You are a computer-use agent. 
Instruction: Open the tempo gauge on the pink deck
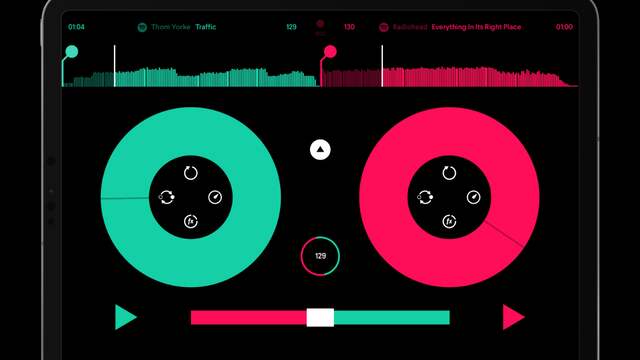pyautogui.click(x=473, y=198)
